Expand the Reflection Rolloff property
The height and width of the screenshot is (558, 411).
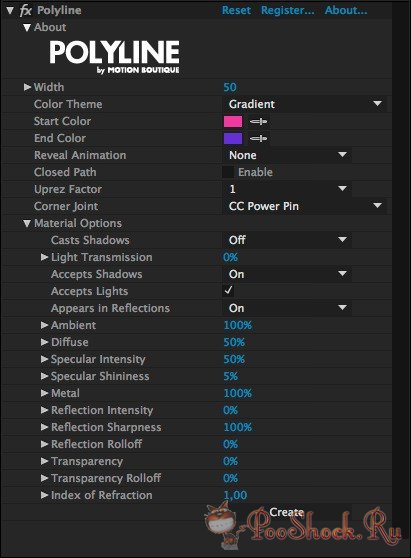44,444
